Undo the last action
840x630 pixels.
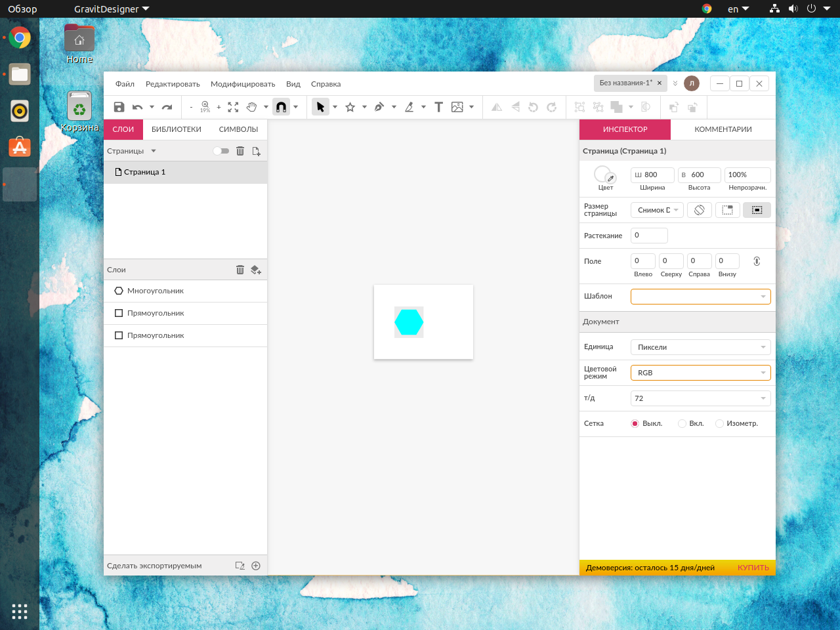click(x=137, y=107)
